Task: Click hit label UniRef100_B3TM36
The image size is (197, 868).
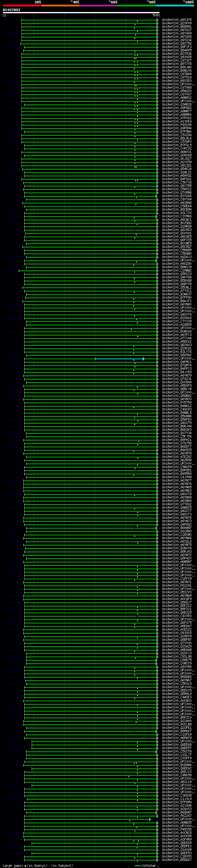Action: tap(177, 54)
